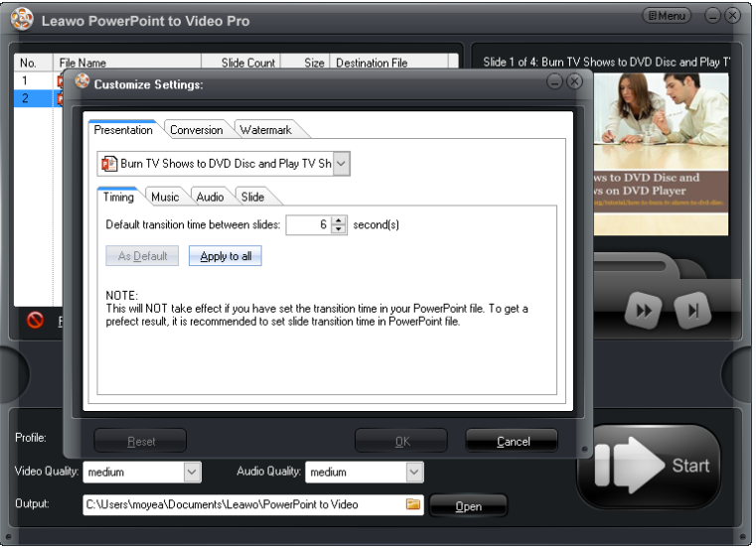Click Cancel in Customize Settings dialog
Viewport: 756px width, 550px height.
[512, 441]
